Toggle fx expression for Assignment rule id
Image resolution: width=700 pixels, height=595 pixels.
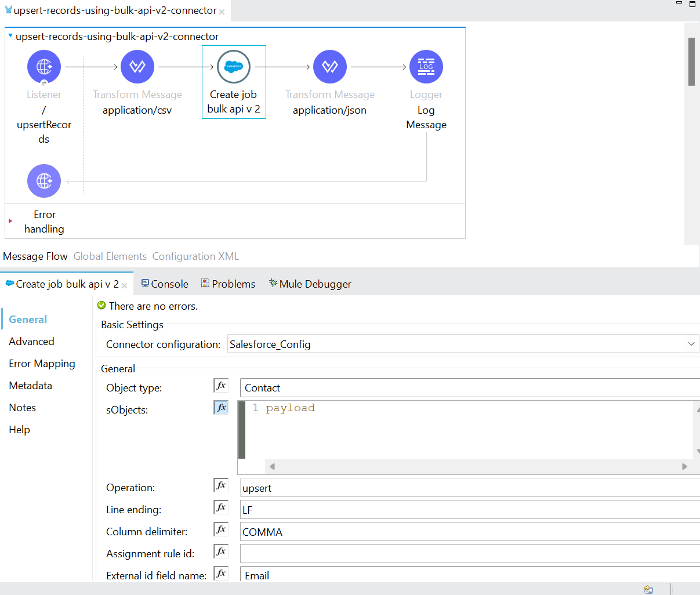pos(221,552)
